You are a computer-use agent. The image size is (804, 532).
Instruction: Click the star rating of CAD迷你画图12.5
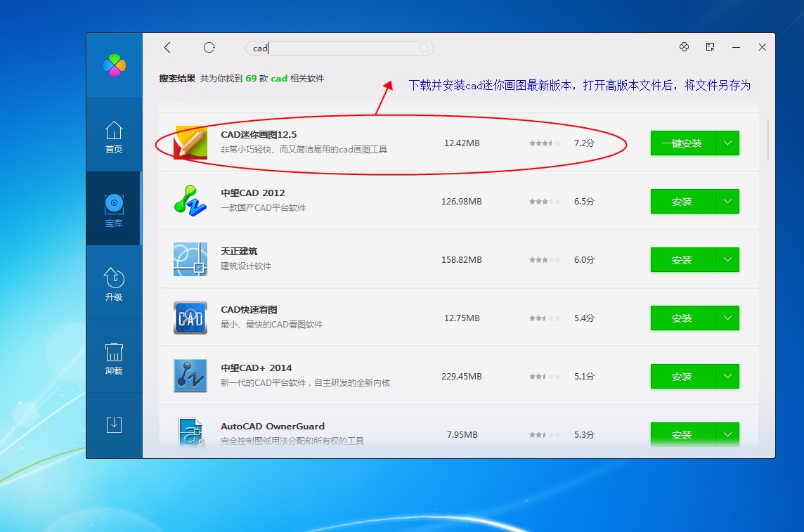click(x=545, y=143)
